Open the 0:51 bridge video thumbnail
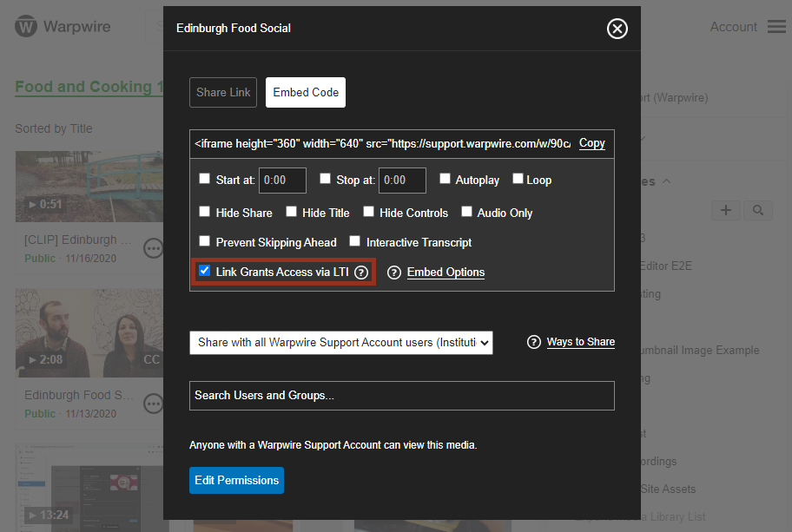 tap(89, 187)
